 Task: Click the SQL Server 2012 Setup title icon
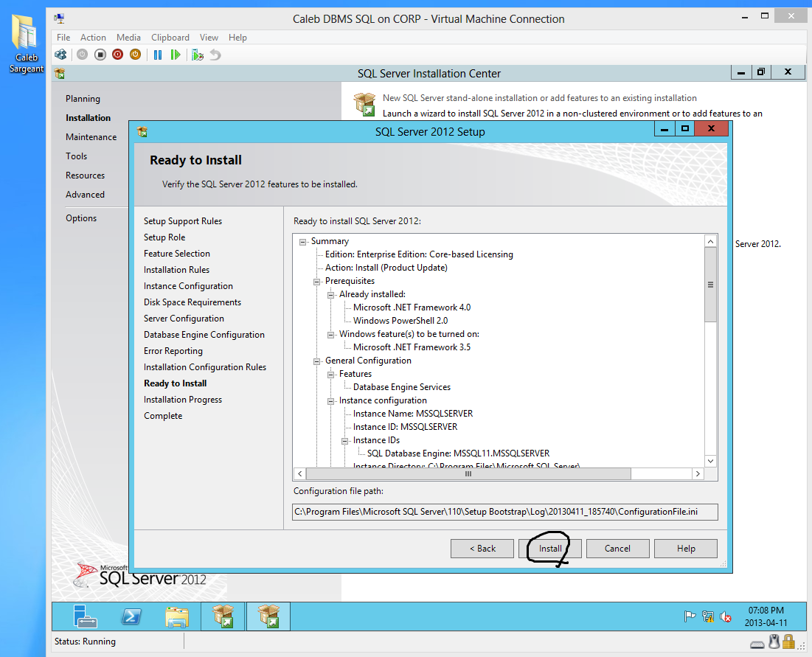(x=142, y=131)
